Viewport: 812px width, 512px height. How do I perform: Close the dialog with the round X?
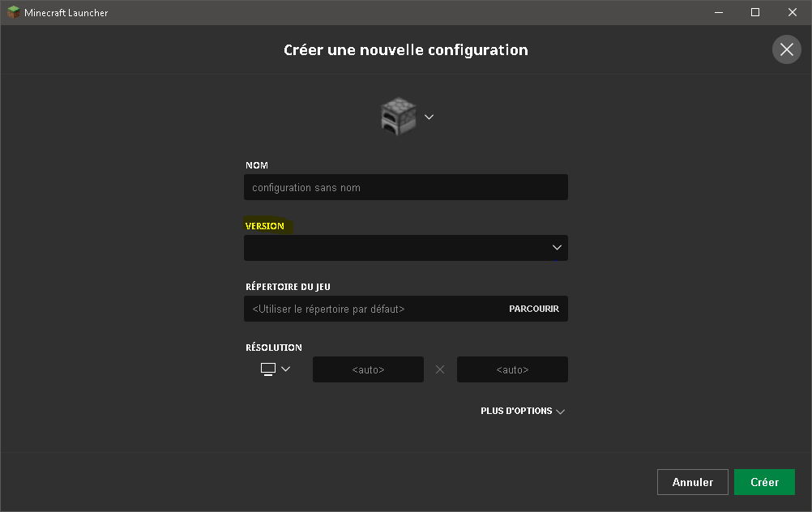point(787,49)
